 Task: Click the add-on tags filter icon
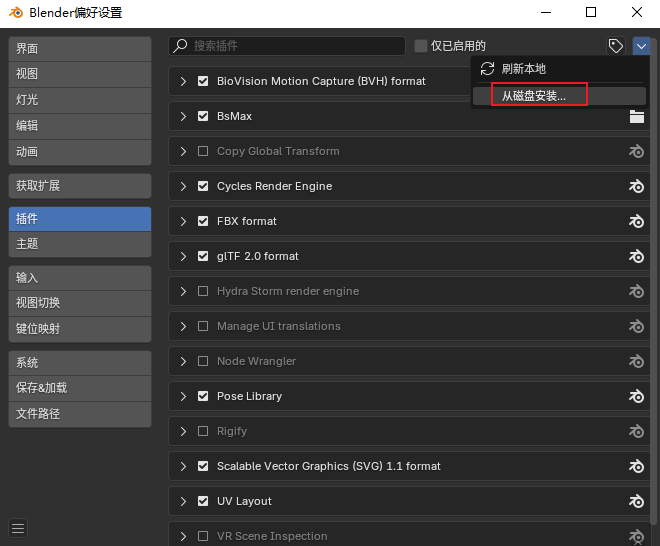pos(615,46)
